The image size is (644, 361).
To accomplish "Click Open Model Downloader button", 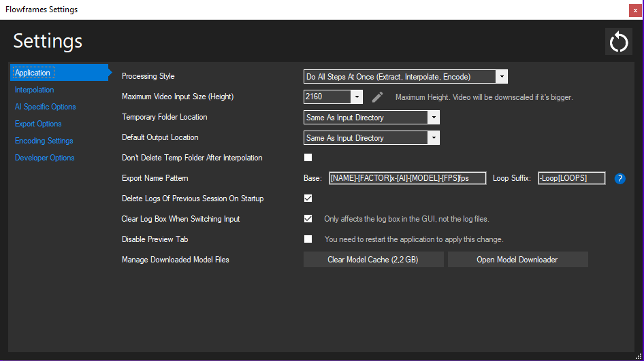I will coord(517,260).
